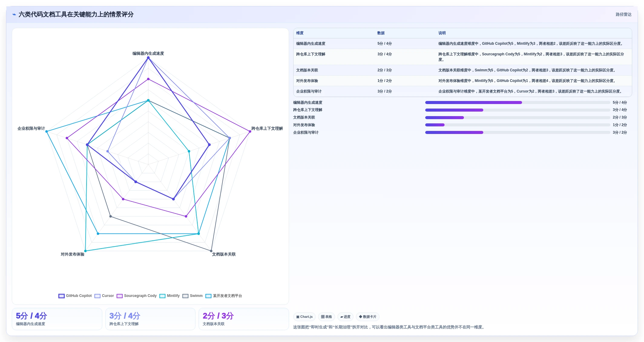
Task: Toggle GitHub Copilot legend swatch
Action: [61, 296]
